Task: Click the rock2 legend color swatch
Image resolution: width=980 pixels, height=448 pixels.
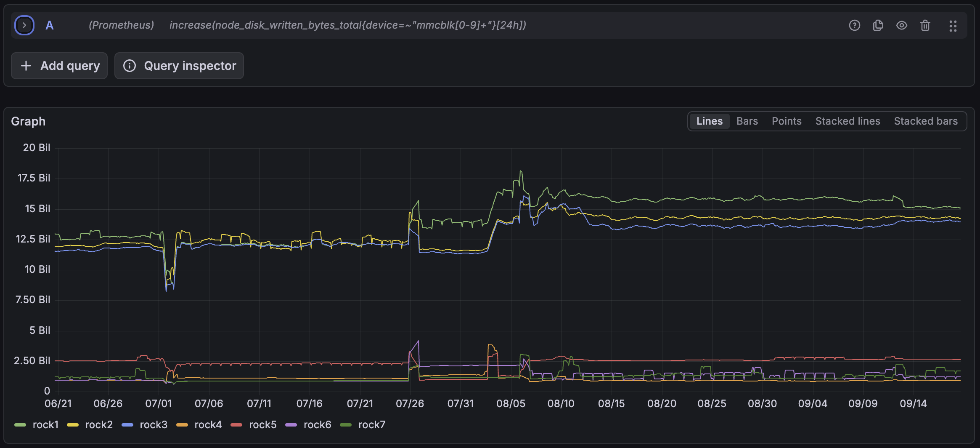Action: pyautogui.click(x=73, y=425)
